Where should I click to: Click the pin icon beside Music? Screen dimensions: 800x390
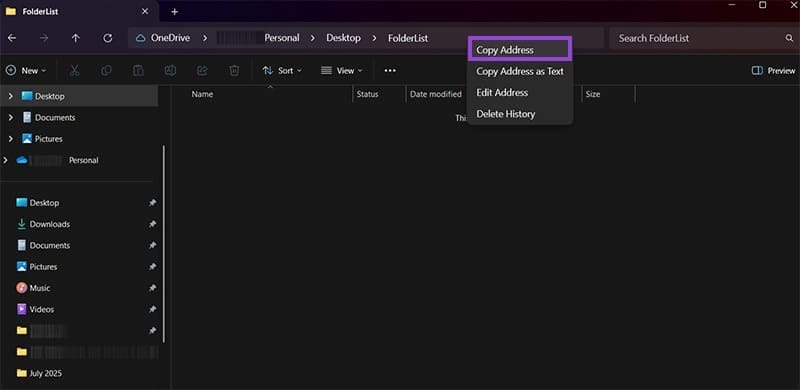point(152,288)
